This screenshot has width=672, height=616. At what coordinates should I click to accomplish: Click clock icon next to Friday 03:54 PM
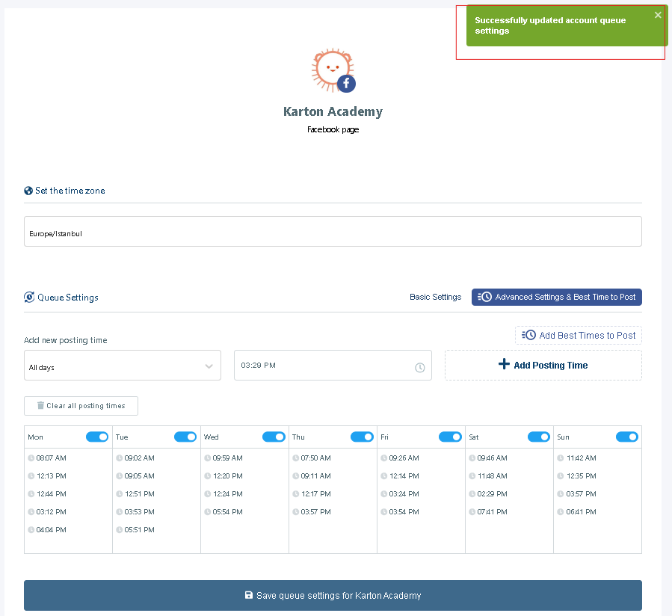[384, 512]
